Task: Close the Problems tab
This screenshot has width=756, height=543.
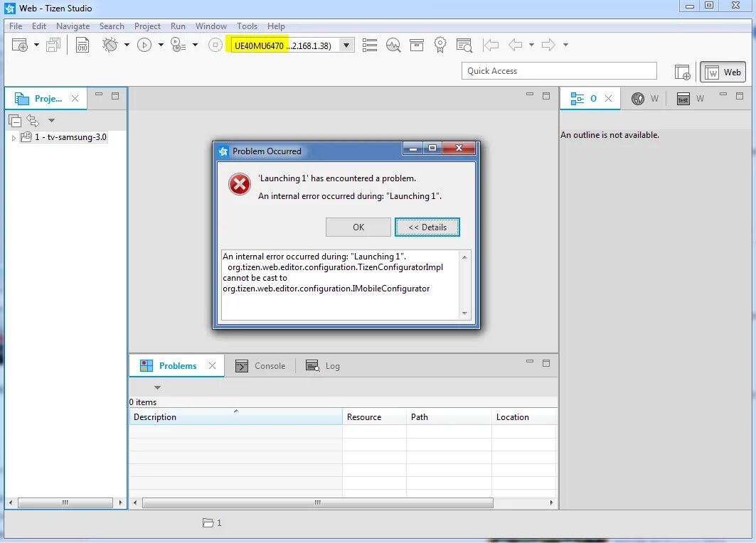Action: (212, 366)
